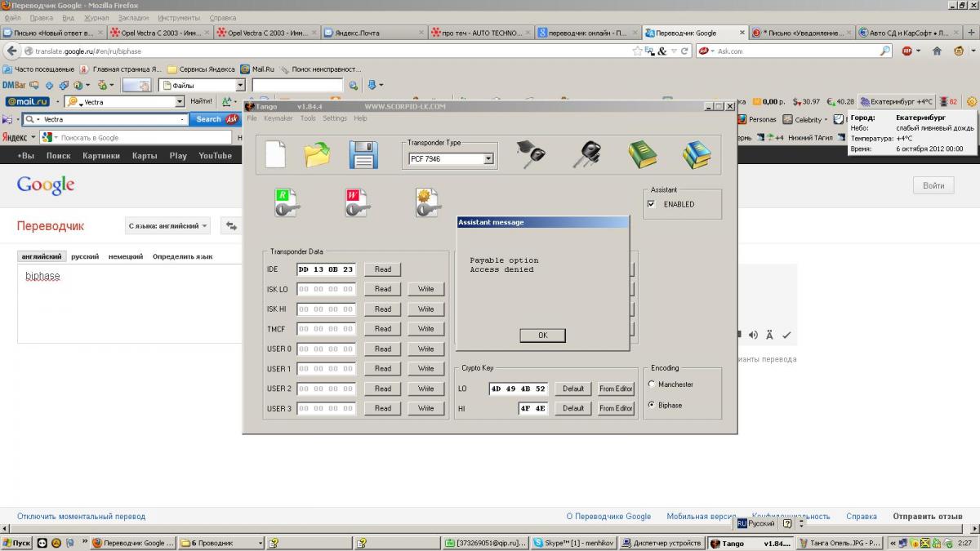Open the 'С языка: английский' dropdown
This screenshot has width=980, height=551.
167,226
